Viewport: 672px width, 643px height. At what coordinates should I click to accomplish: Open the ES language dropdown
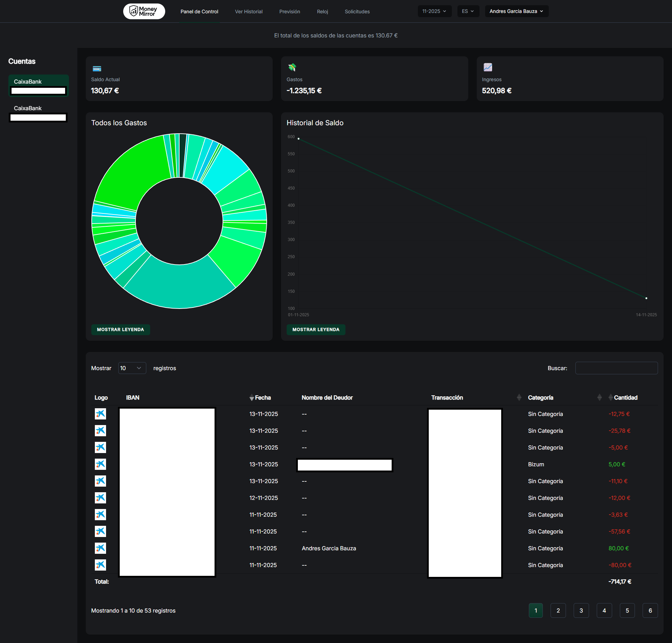pos(468,11)
